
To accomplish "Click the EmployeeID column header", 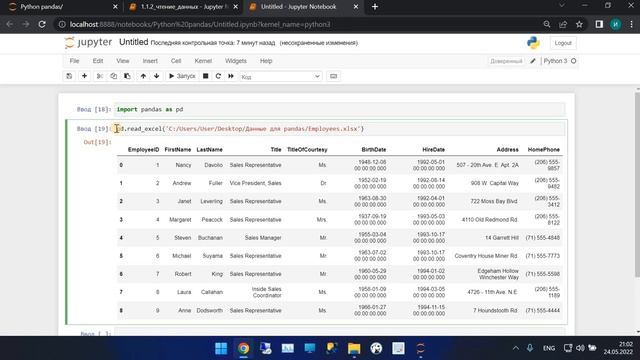I will (x=143, y=150).
